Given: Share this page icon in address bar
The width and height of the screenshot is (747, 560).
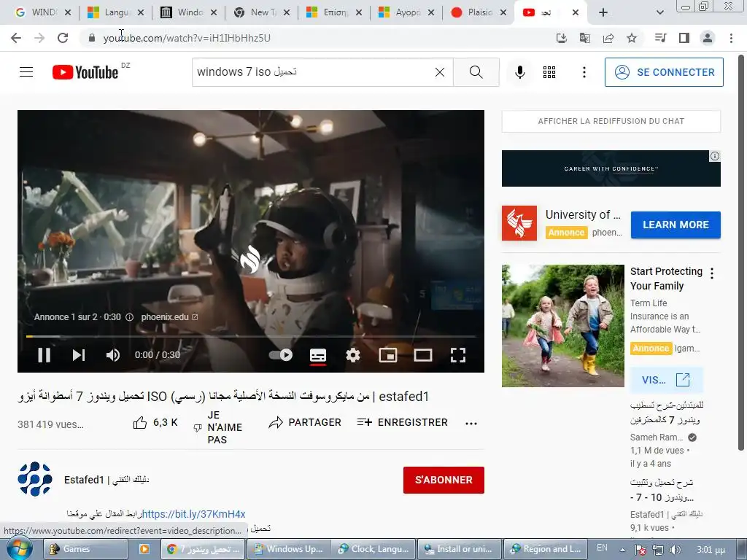Looking at the screenshot, I should (x=608, y=38).
